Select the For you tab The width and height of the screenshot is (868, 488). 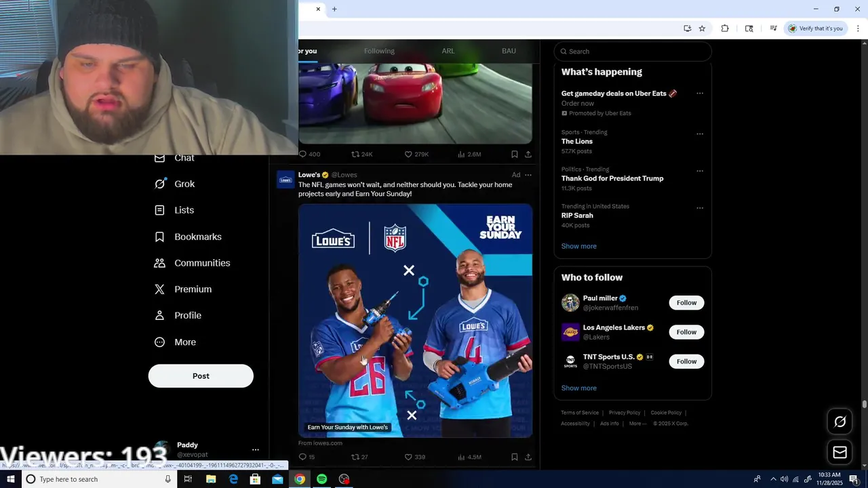tap(307, 52)
